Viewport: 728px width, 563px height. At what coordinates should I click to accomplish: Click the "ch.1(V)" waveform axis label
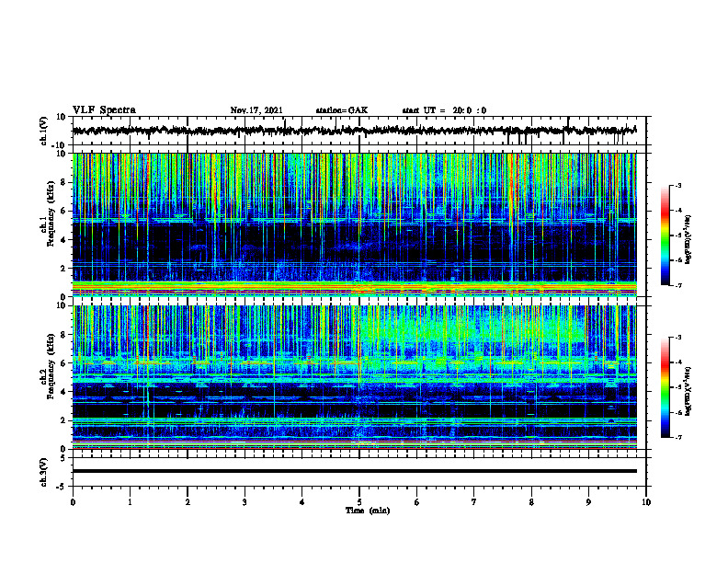44,131
